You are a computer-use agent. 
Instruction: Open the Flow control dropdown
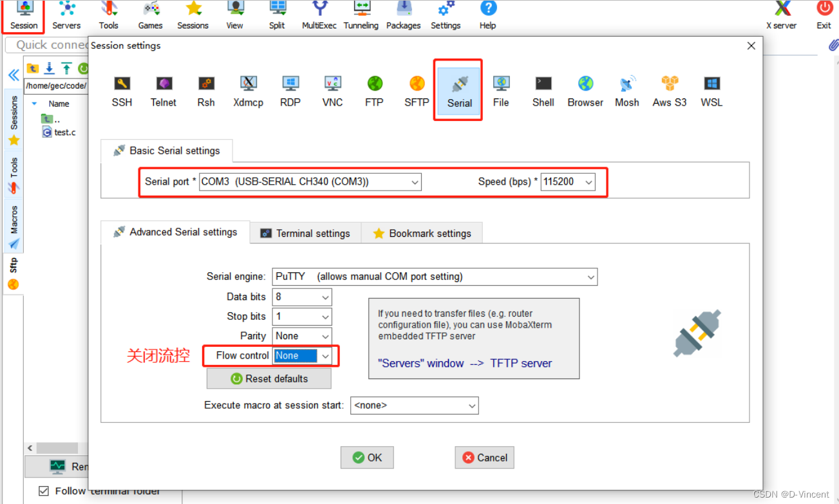[302, 356]
